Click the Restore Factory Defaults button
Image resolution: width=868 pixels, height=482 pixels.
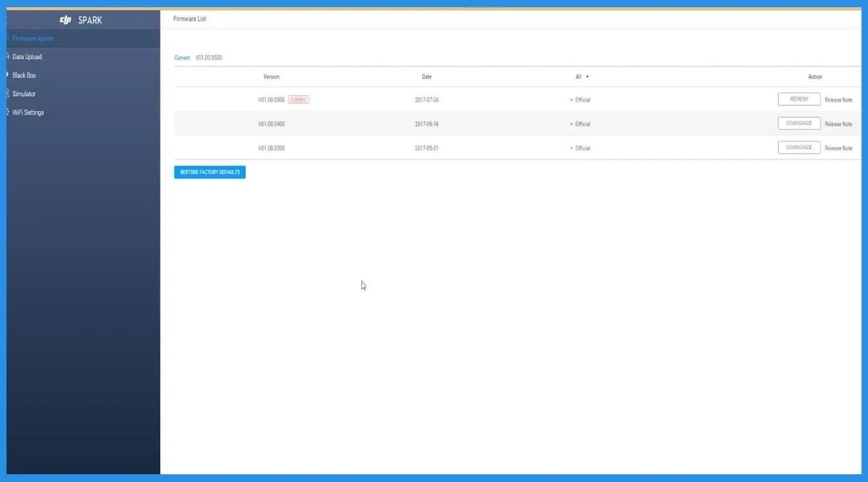click(210, 172)
